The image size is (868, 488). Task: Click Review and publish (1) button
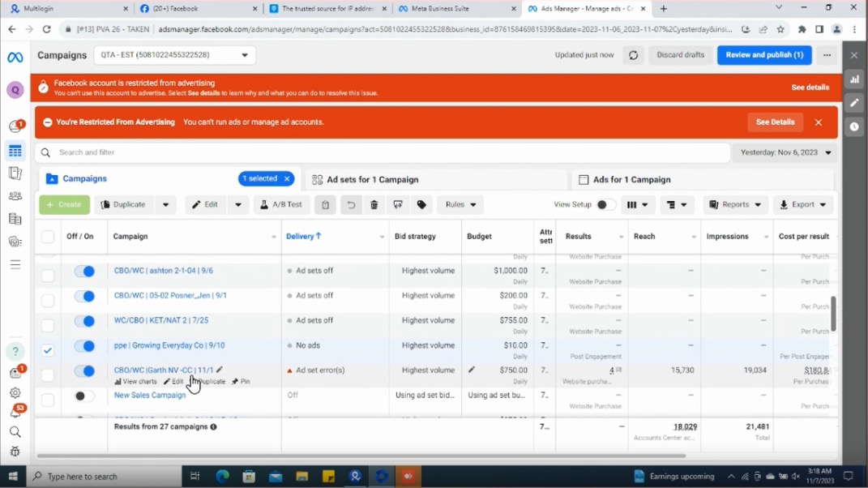(764, 55)
